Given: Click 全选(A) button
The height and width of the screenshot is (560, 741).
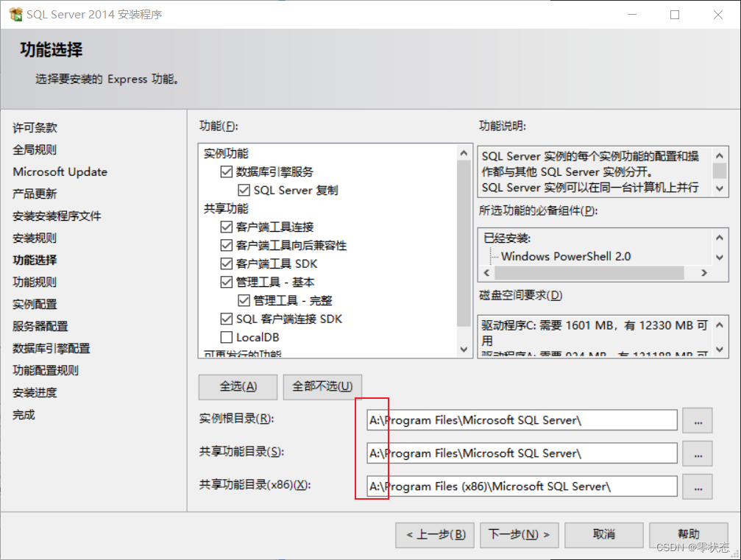Looking at the screenshot, I should pyautogui.click(x=238, y=387).
